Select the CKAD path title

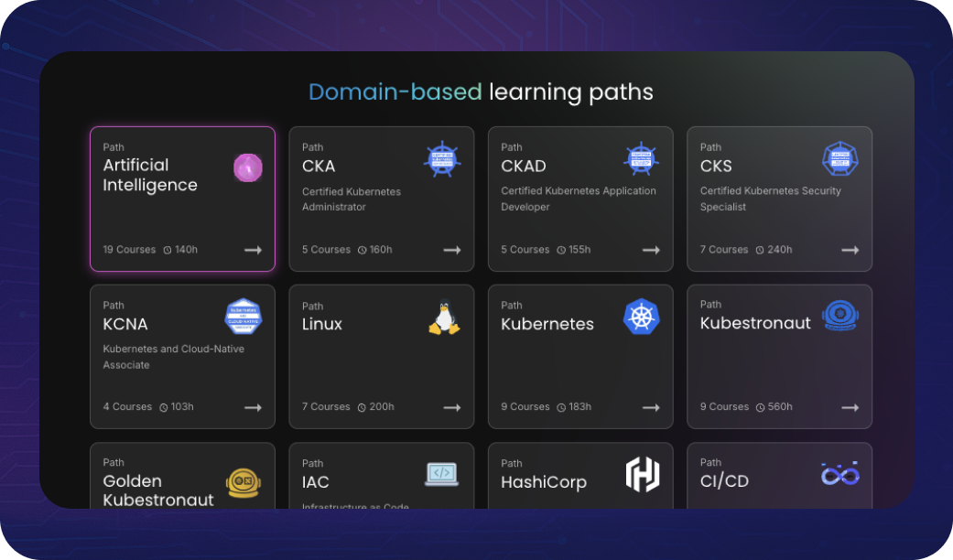tap(524, 166)
